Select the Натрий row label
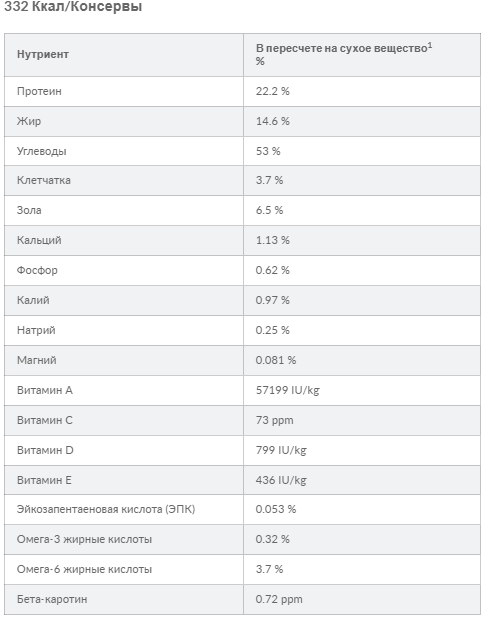 [36, 330]
